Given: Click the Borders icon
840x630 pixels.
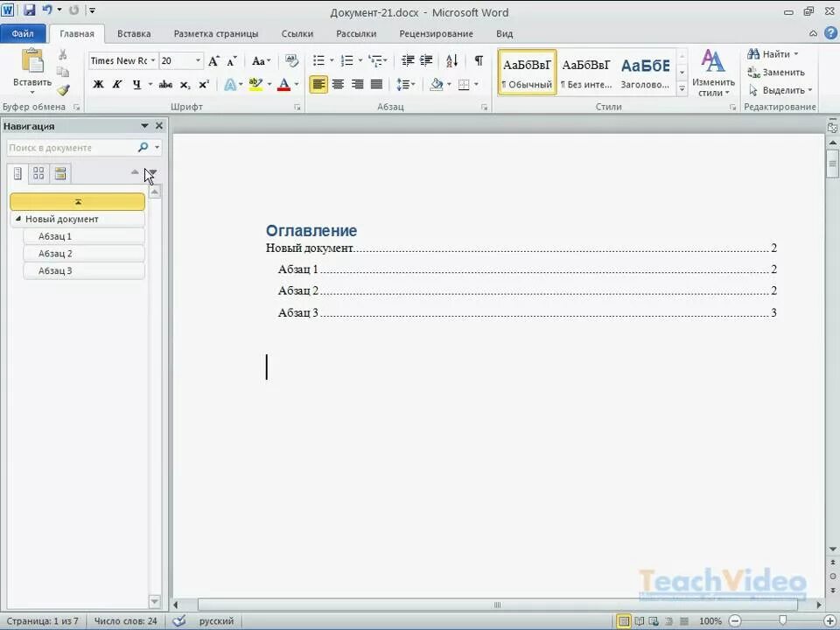Looking at the screenshot, I should (x=464, y=85).
